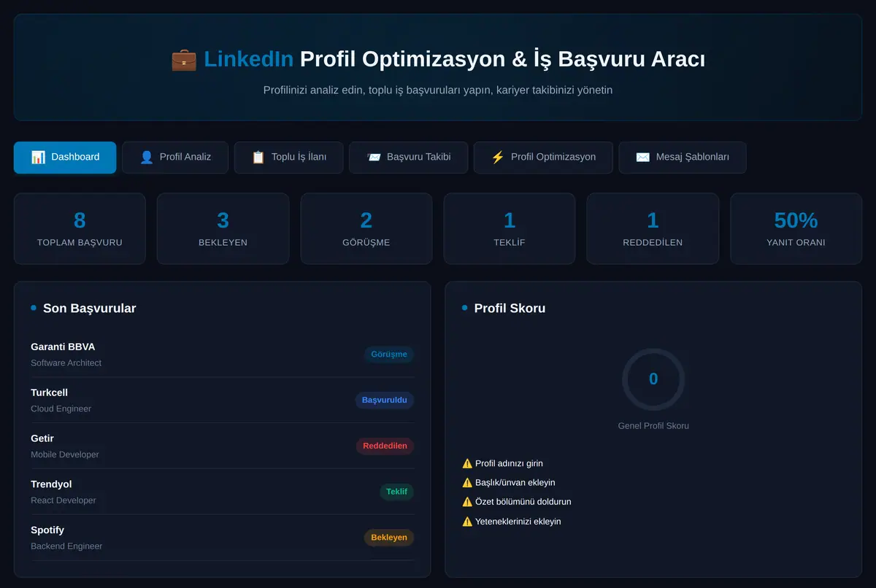The image size is (876, 588).
Task: Click the envelope icon on Mesaj Şablonları tab
Action: point(643,157)
